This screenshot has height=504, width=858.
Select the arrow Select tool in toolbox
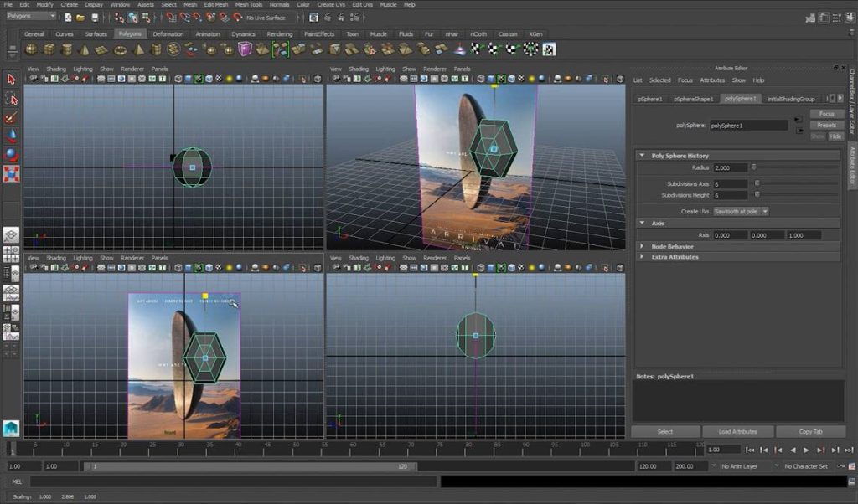coord(12,79)
